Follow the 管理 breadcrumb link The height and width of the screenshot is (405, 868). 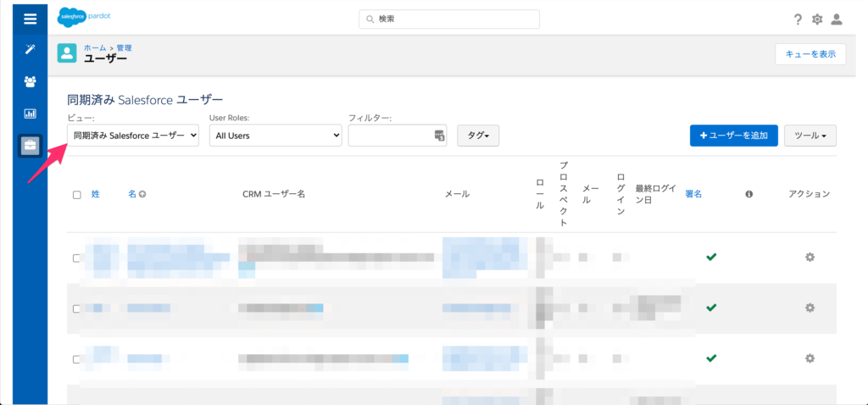pyautogui.click(x=124, y=48)
